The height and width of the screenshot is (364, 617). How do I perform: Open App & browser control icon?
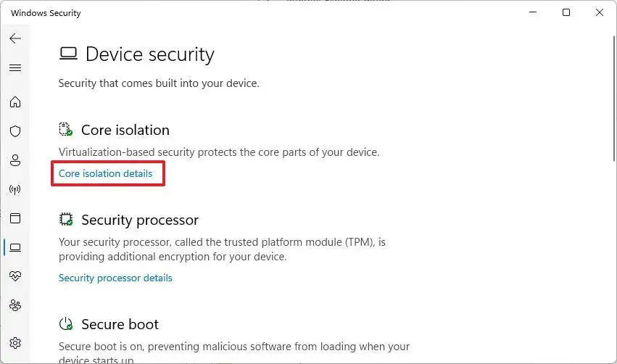[15, 218]
